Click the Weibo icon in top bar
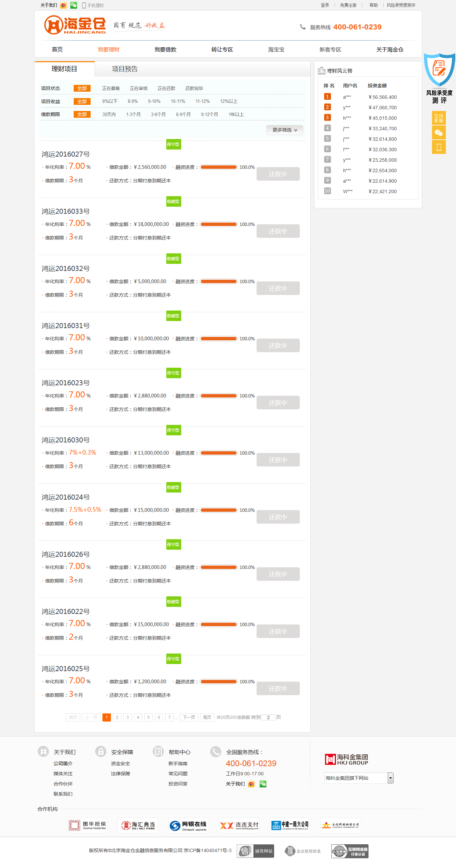 coord(63,5)
